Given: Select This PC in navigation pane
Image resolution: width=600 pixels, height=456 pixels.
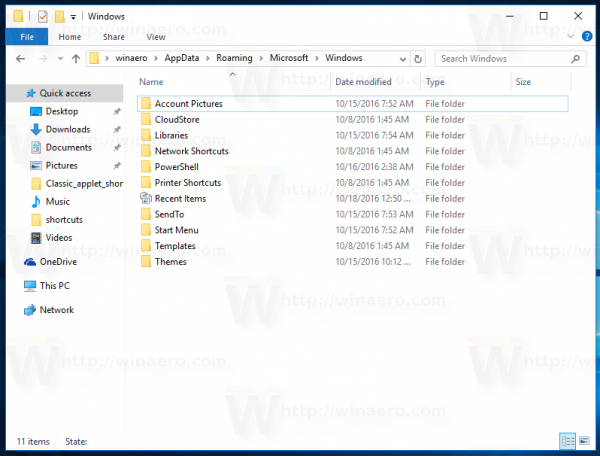Looking at the screenshot, I should (x=55, y=286).
